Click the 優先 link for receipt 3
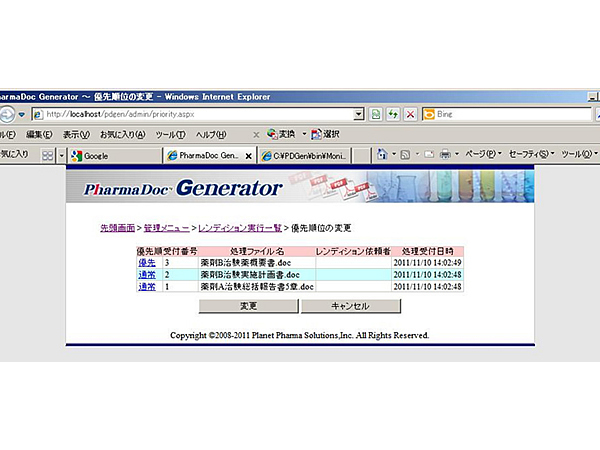 [147, 263]
